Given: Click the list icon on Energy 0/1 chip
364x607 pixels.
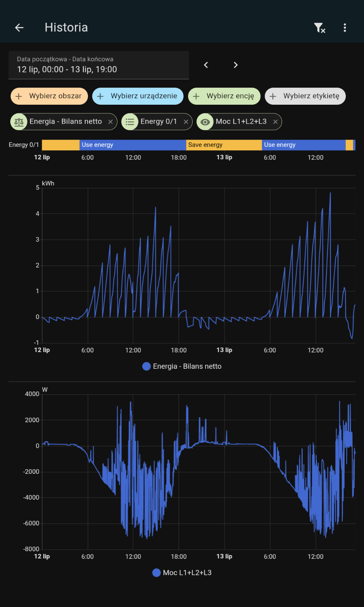Looking at the screenshot, I should (130, 122).
